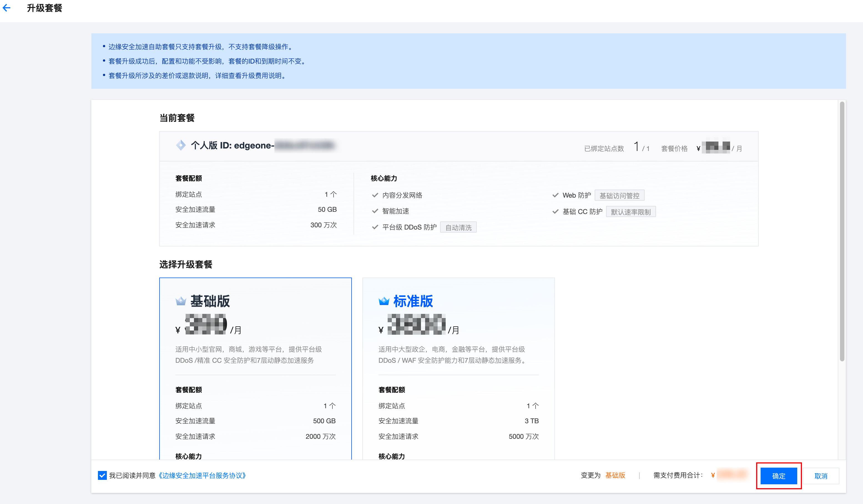
Task: Click the 升级套餐 page title
Action: tap(44, 8)
